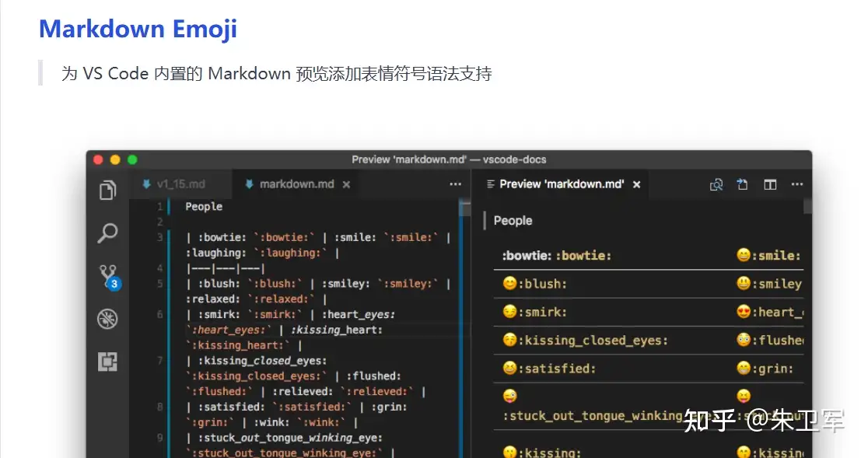This screenshot has height=458, width=868.
Task: Open the Extensions icon in activity bar
Action: click(x=107, y=362)
